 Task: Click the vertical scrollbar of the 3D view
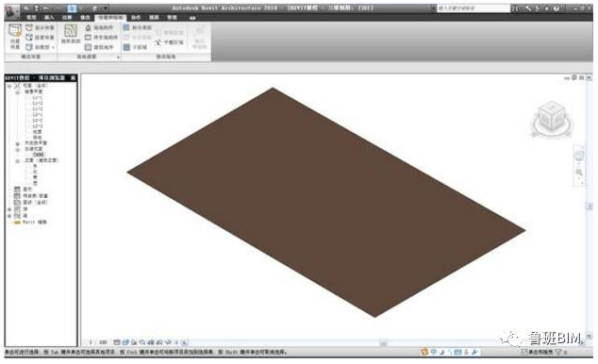590,206
